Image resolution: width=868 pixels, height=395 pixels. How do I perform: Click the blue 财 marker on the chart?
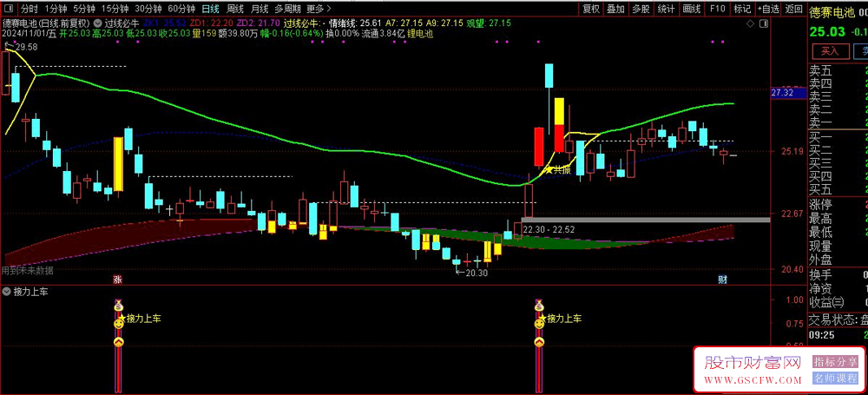pyautogui.click(x=722, y=280)
